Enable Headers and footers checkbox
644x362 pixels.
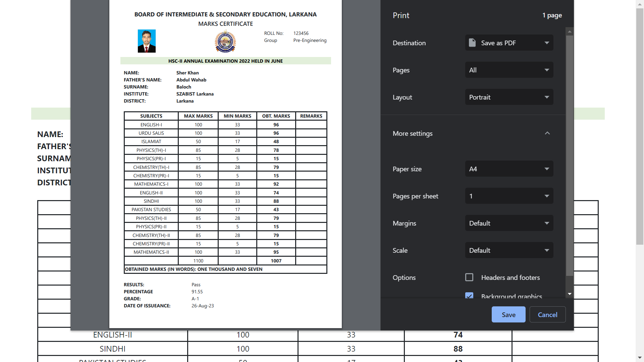click(x=469, y=277)
